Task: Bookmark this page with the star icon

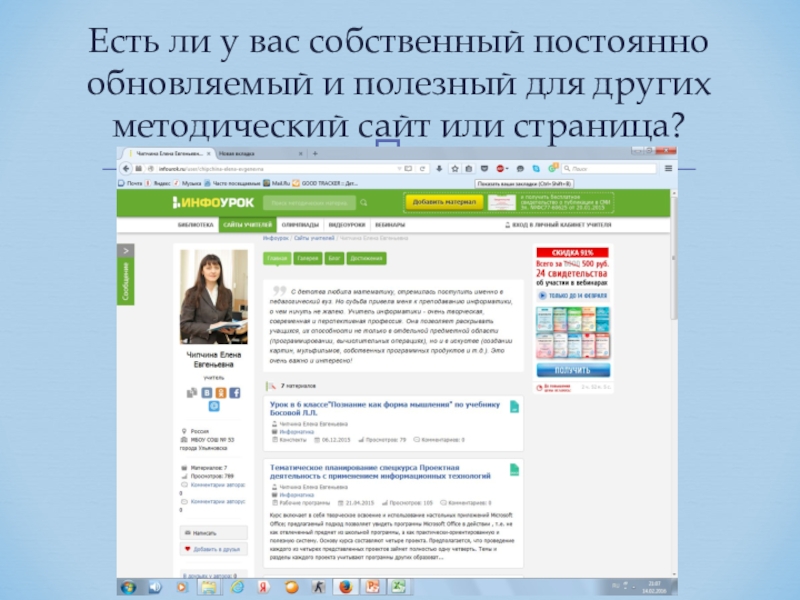Action: (455, 168)
